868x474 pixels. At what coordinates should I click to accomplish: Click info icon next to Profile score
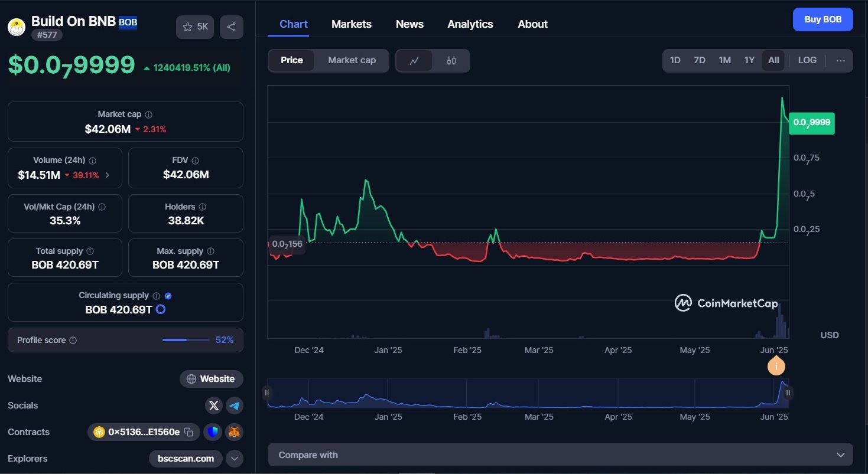[73, 341]
